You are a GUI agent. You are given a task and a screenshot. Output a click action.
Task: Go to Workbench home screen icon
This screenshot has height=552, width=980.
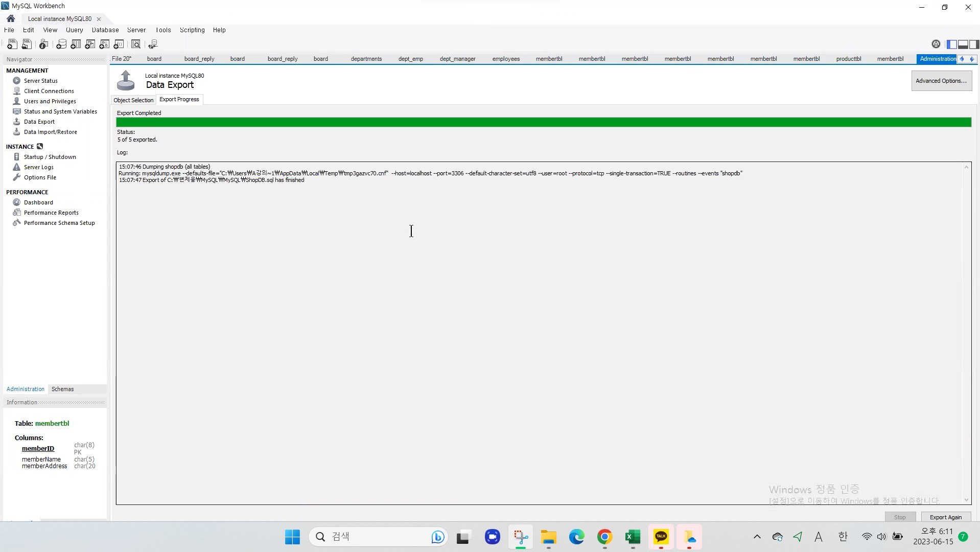(11, 18)
